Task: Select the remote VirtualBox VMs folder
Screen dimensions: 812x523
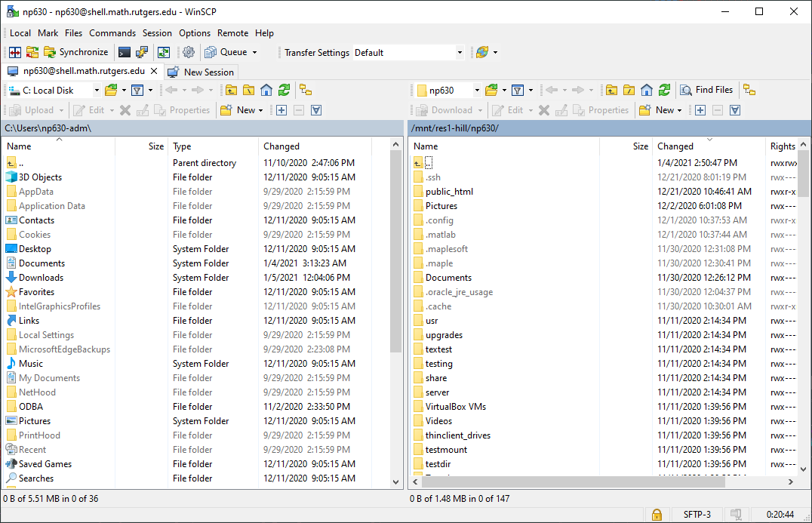Action: (456, 407)
